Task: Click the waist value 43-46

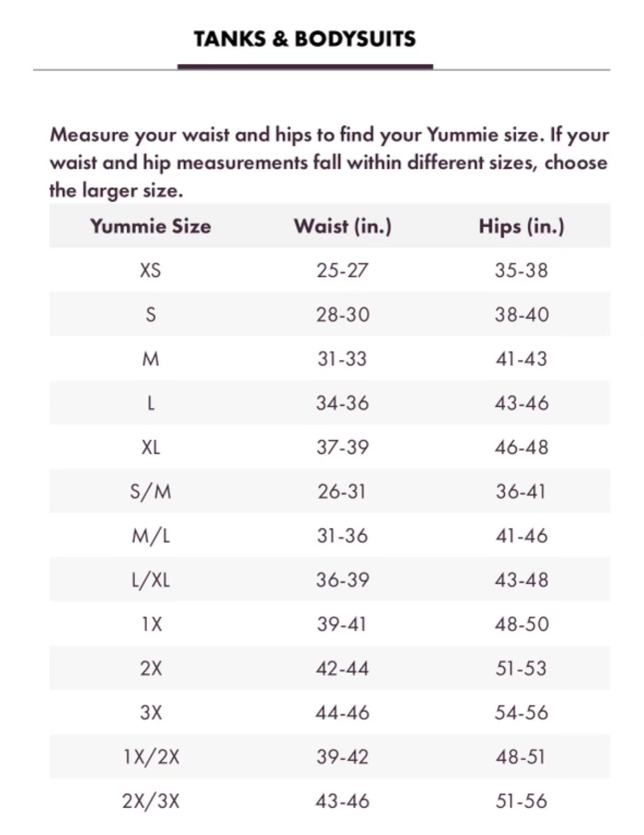Action: (x=342, y=801)
